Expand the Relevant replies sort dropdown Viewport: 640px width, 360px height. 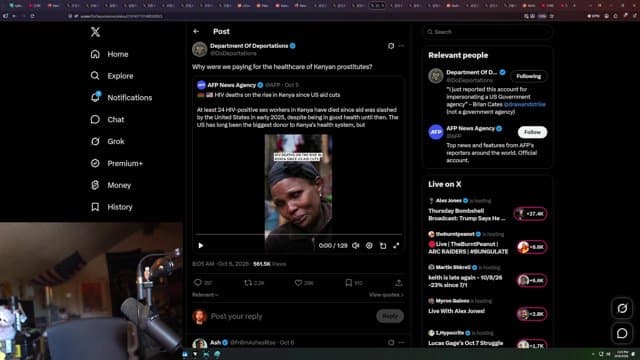[x=205, y=295]
